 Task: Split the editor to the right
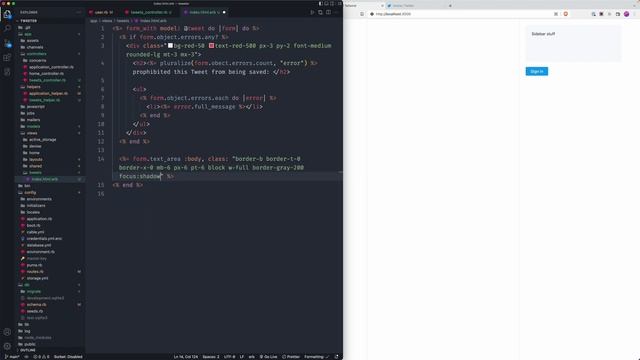[x=329, y=13]
